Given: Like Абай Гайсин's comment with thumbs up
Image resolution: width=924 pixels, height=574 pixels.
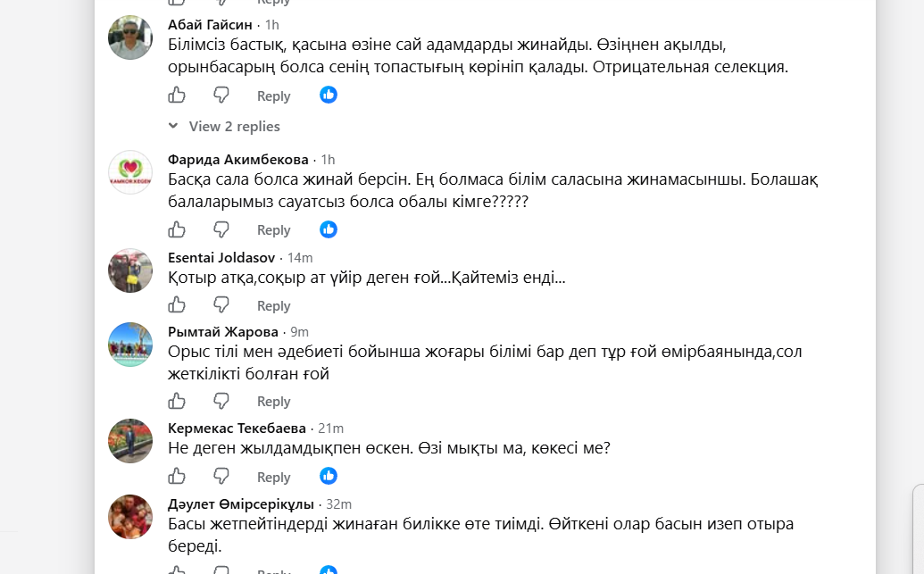Looking at the screenshot, I should (x=177, y=95).
